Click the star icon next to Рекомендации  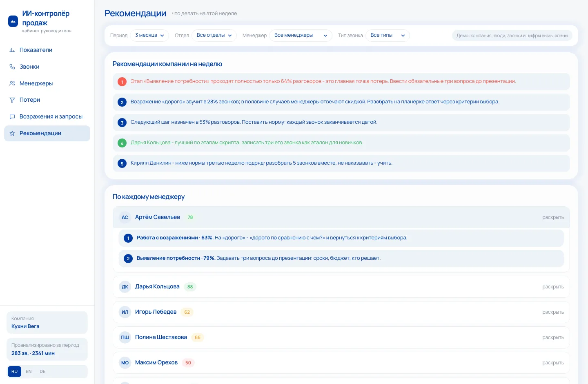12,134
